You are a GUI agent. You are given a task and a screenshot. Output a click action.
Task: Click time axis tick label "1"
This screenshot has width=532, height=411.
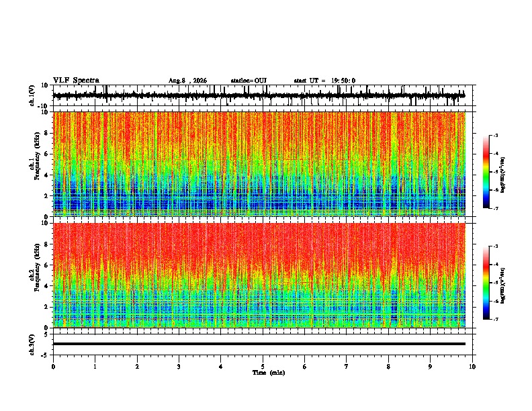click(95, 367)
